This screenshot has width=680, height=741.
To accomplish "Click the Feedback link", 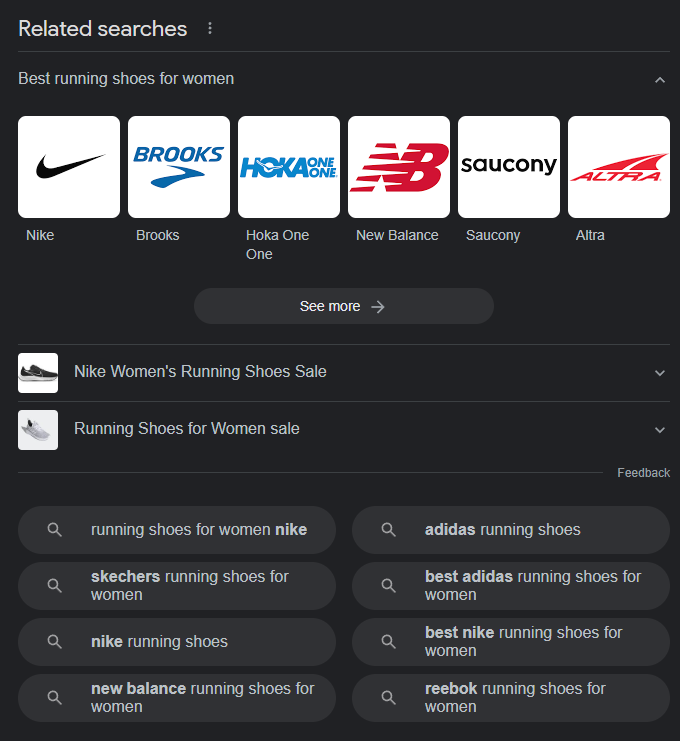I will pos(644,473).
